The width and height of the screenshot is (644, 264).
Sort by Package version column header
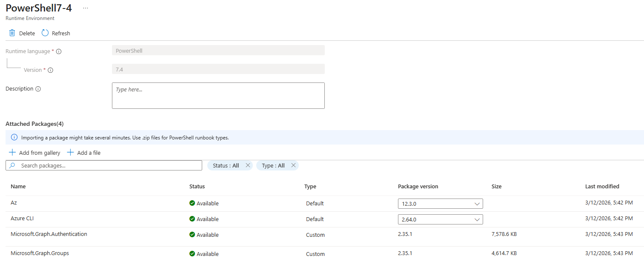pyautogui.click(x=418, y=187)
